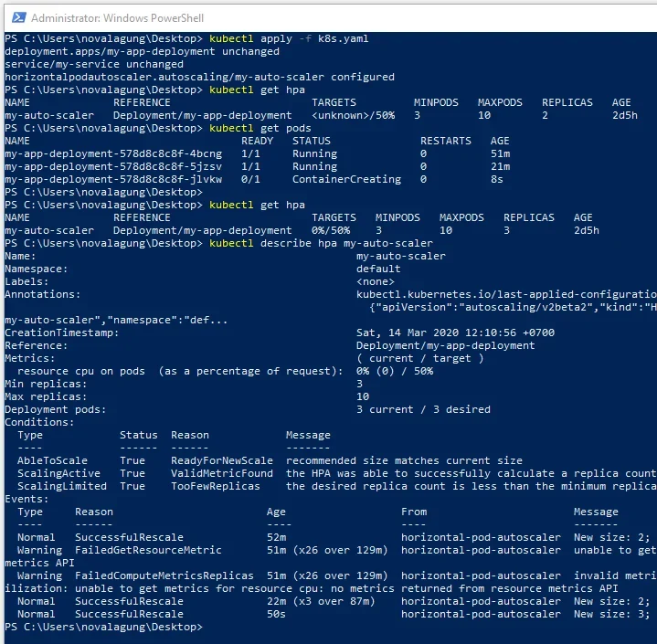657x644 pixels.
Task: Click the 'ContainerCreating' status text
Action: point(346,179)
